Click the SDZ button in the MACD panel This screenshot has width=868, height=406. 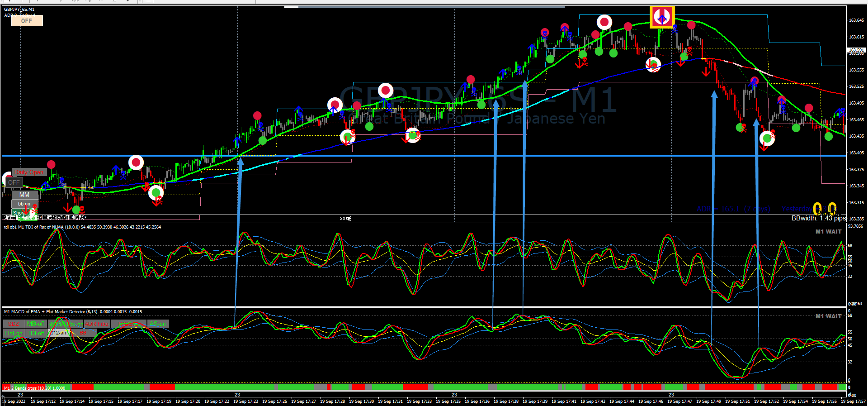click(14, 324)
